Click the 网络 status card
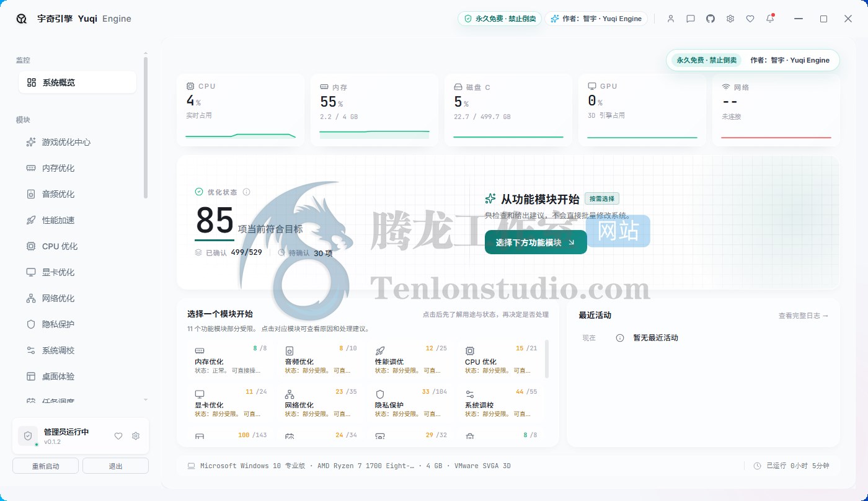868x501 pixels. (x=776, y=110)
